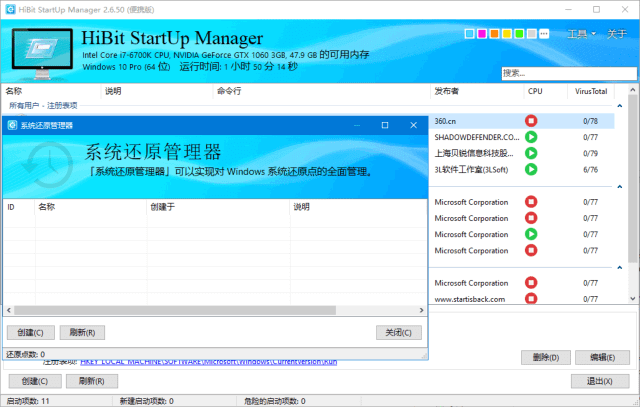Collapse the third startup group chevron
The image size is (640, 407).
pos(620,267)
